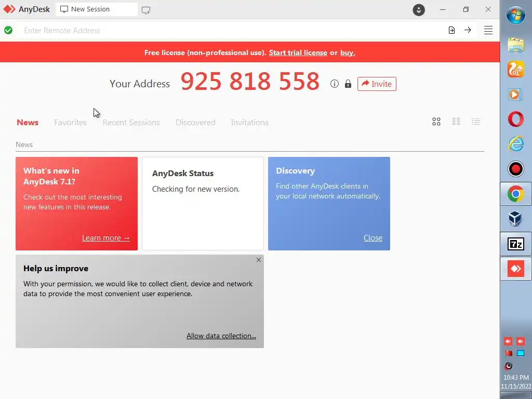
Task: Click the cyan monitor tray icon
Action: coord(521,353)
